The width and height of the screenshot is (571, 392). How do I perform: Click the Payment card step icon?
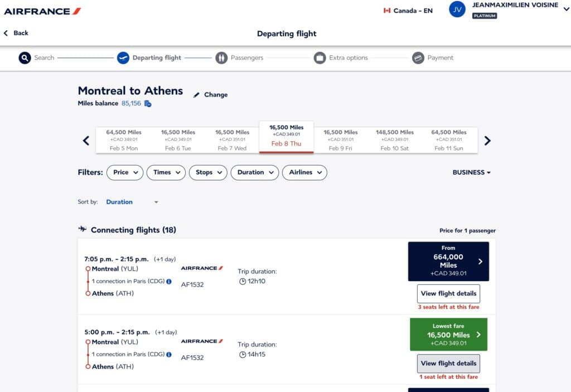pos(418,58)
